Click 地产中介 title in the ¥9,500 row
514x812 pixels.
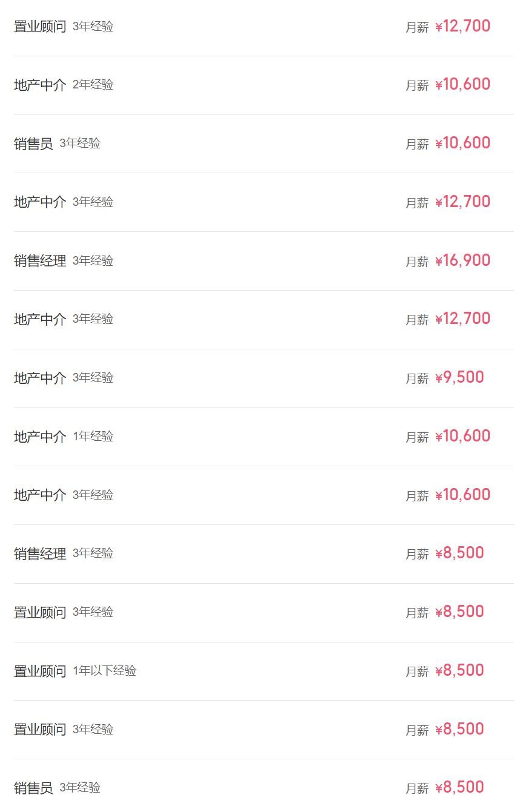tap(40, 378)
